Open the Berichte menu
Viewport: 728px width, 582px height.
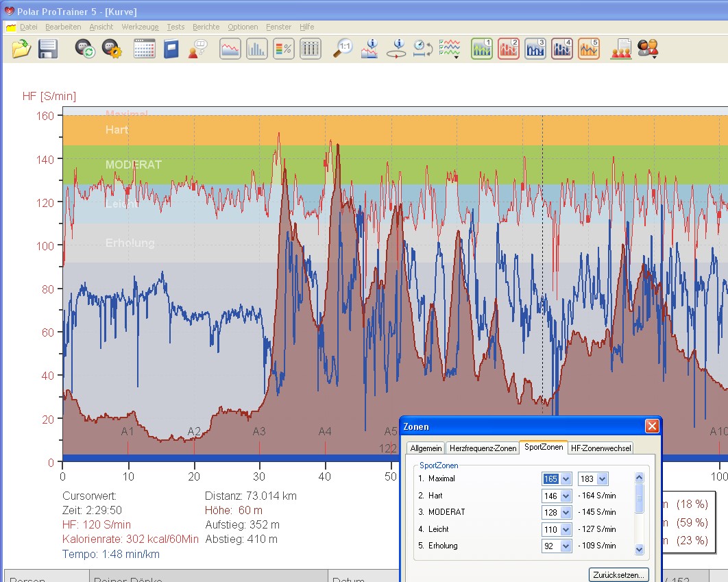pos(206,27)
